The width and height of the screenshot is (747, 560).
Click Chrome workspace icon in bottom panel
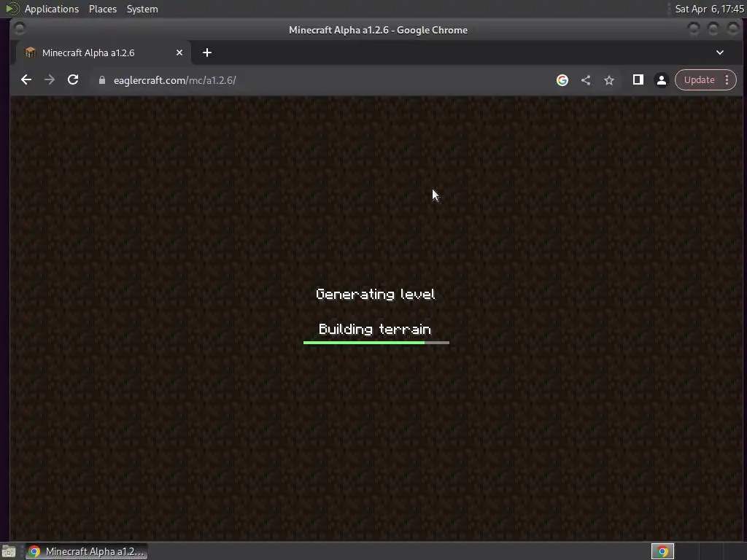[x=662, y=551]
